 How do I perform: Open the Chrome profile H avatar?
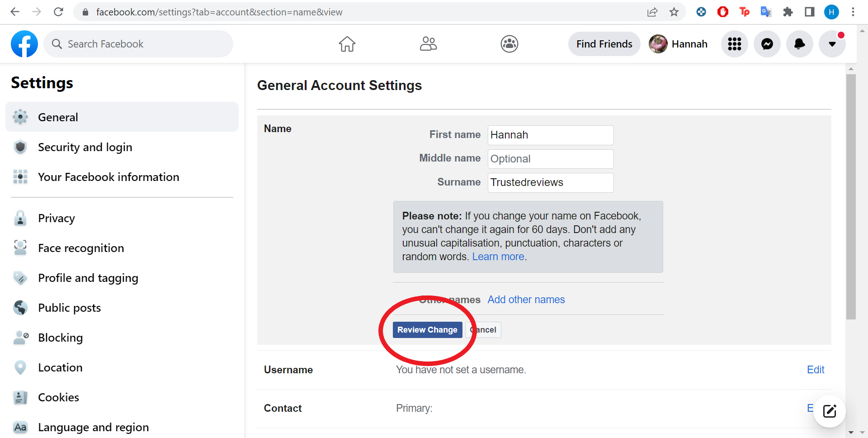click(831, 12)
